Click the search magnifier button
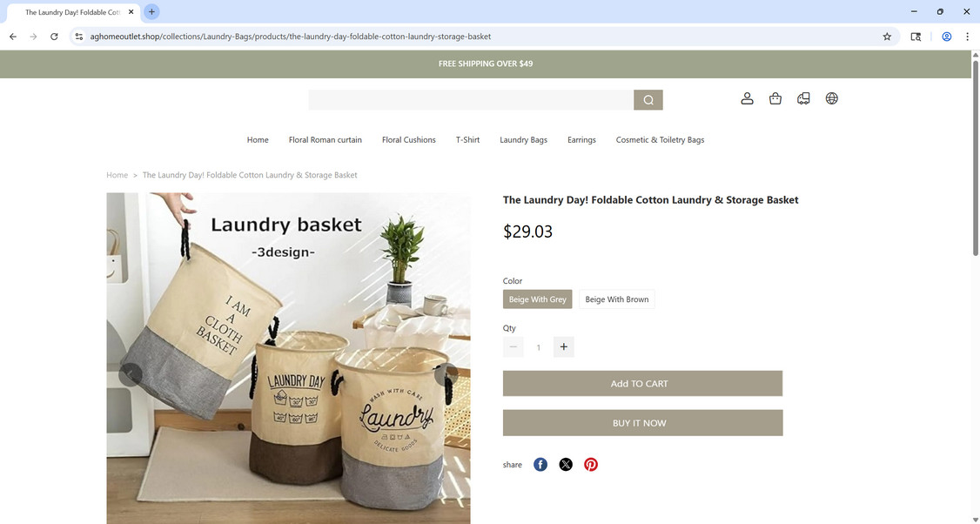 coord(648,100)
